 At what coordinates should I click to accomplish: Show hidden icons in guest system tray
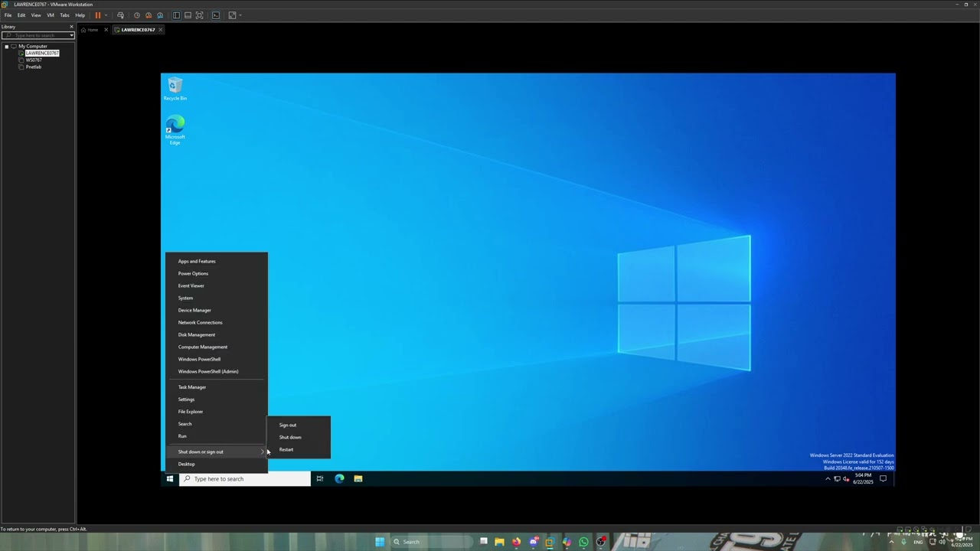pyautogui.click(x=828, y=479)
